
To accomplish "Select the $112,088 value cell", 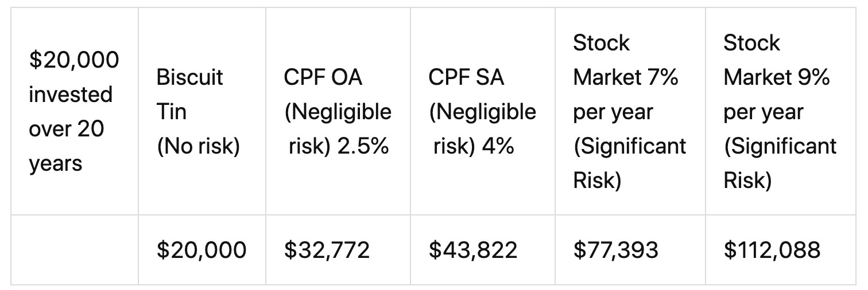I will point(781,250).
